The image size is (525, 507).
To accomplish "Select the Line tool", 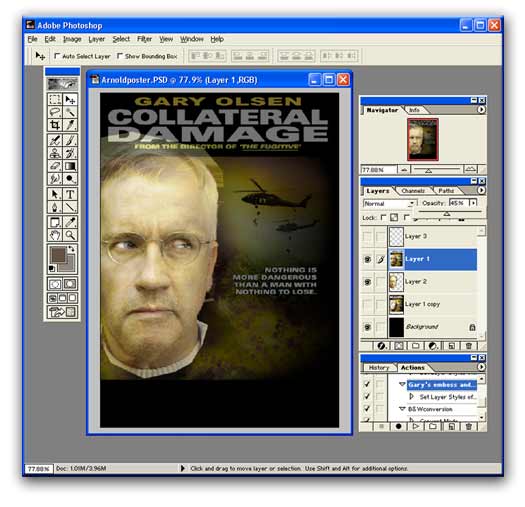I will 70,207.
